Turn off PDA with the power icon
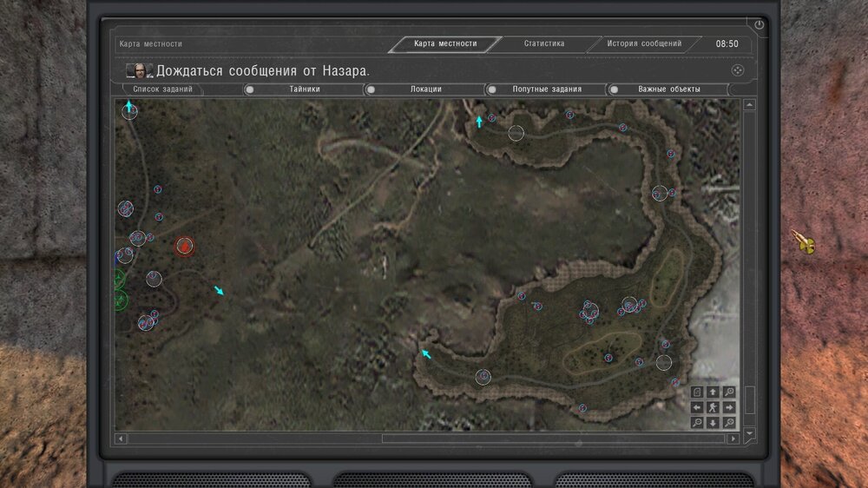This screenshot has width=868, height=488. [759, 24]
